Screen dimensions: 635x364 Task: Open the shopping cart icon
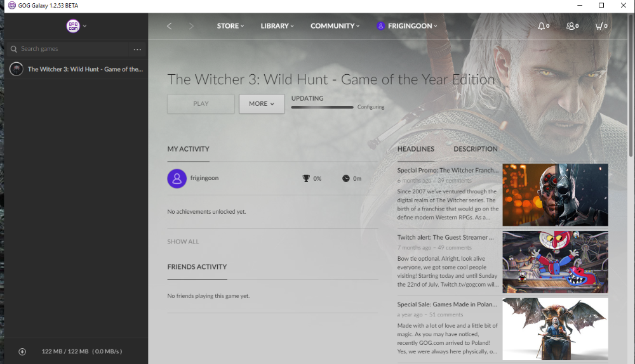(601, 26)
